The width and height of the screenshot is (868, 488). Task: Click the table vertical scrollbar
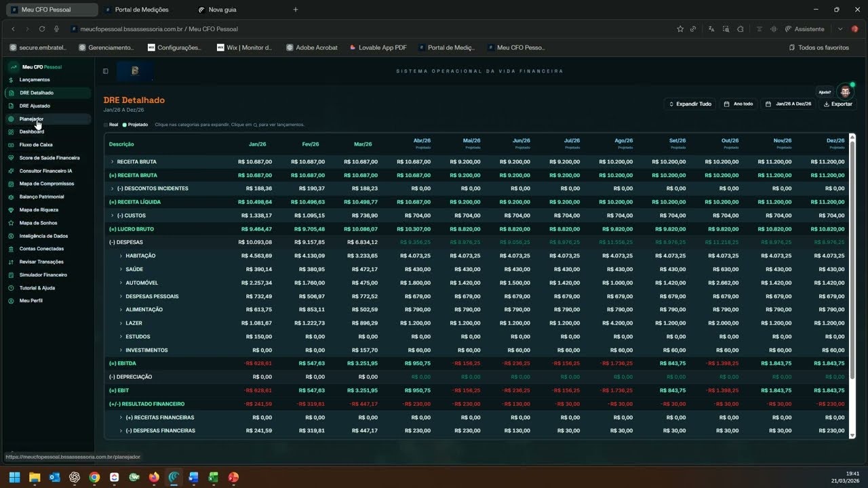[852, 285]
